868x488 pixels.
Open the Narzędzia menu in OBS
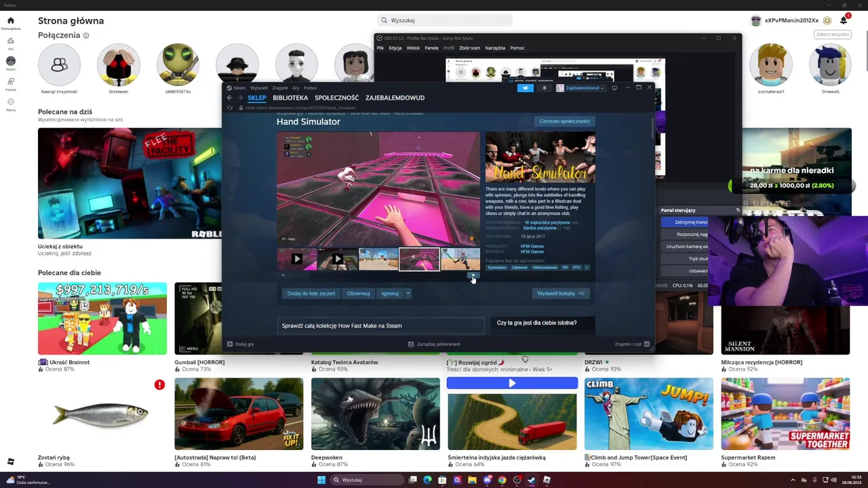[x=495, y=48]
